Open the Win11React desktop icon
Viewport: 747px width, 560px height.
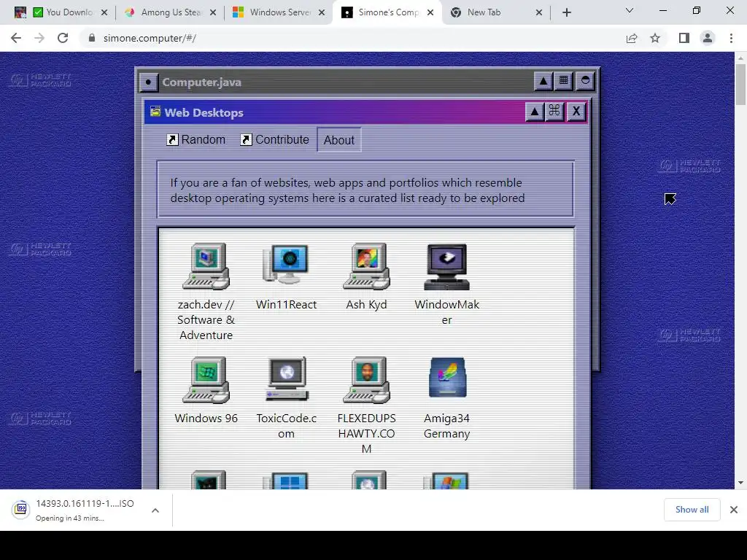coord(286,264)
